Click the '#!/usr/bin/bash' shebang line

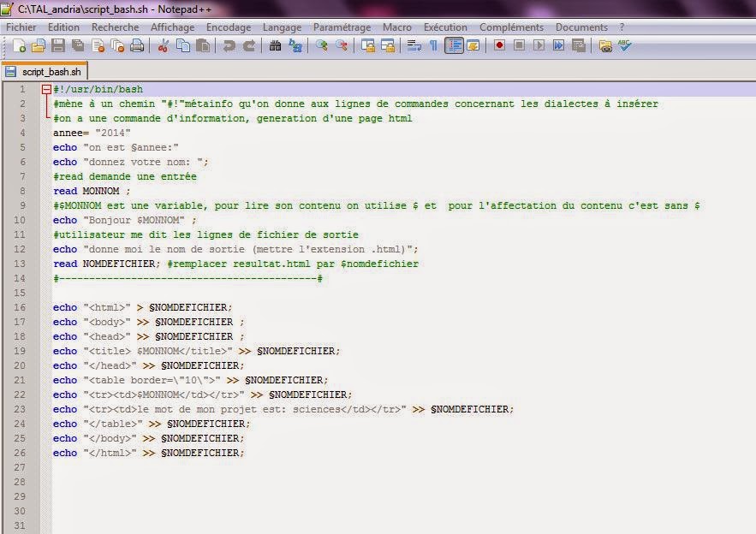coord(98,89)
